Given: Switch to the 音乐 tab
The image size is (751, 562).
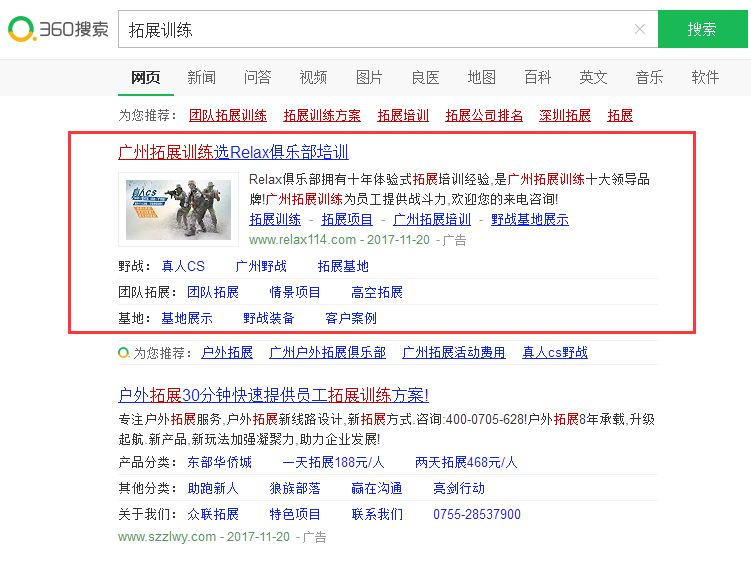Looking at the screenshot, I should (649, 77).
